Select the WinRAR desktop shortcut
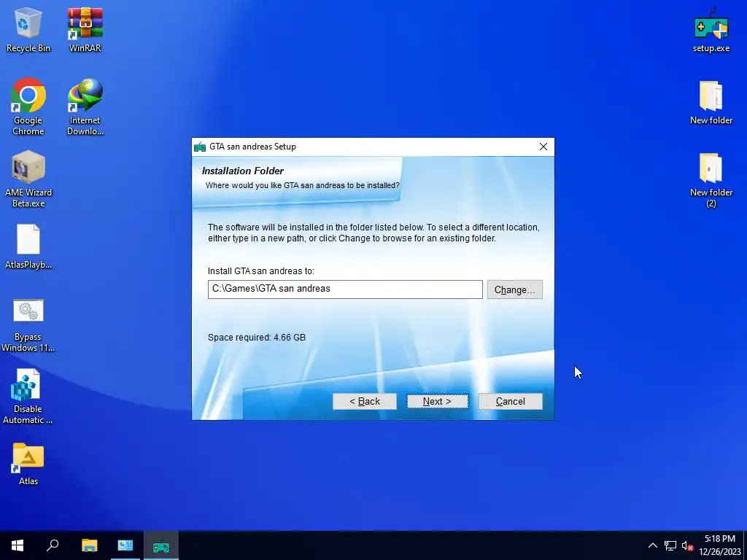 [85, 29]
